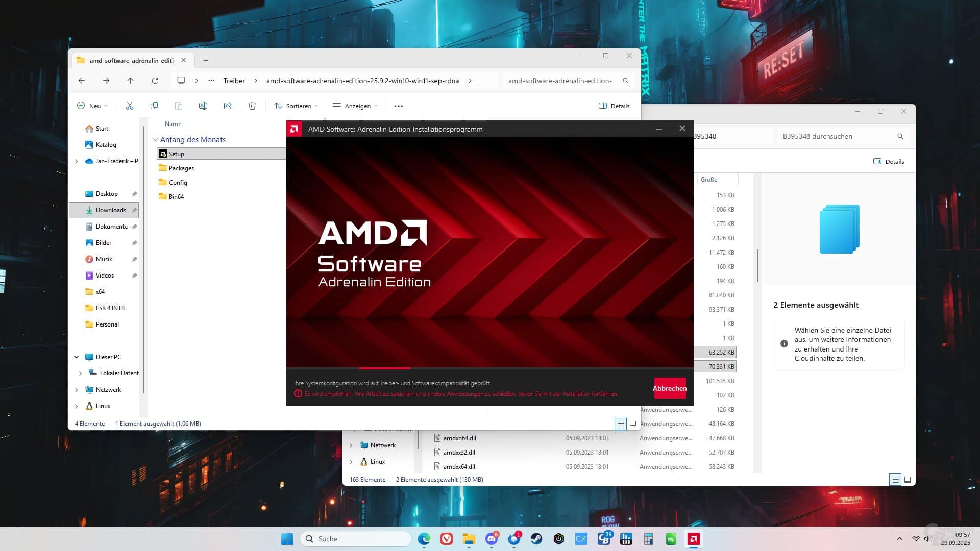Viewport: 980px width, 551px height.
Task: Collapse the Anfang des Monats group
Action: pos(155,139)
